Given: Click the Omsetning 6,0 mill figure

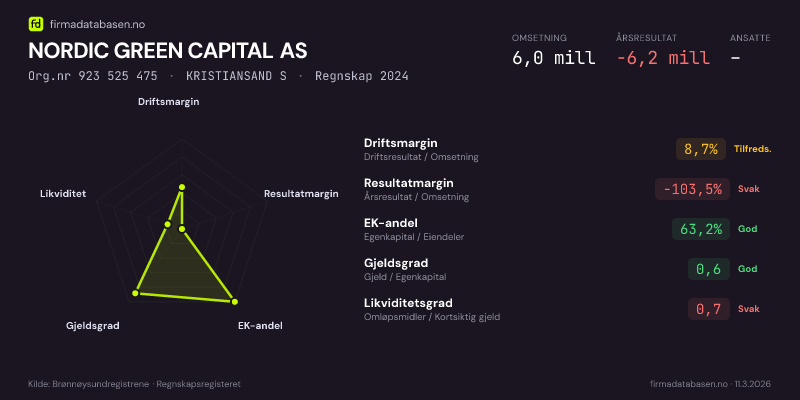Looking at the screenshot, I should pyautogui.click(x=553, y=58).
